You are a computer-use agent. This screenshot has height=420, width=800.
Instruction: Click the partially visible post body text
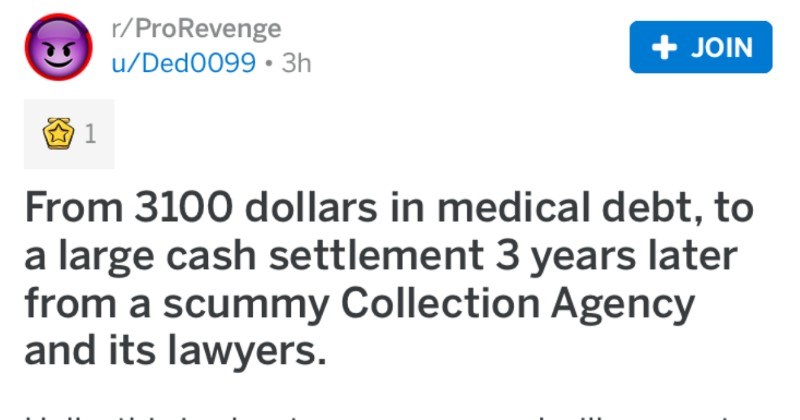[x=400, y=412]
